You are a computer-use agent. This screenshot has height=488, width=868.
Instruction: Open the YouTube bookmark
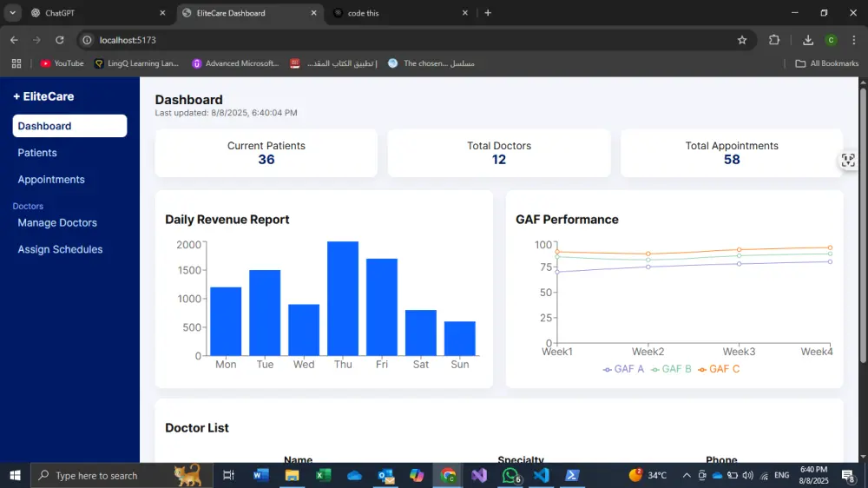click(62, 63)
